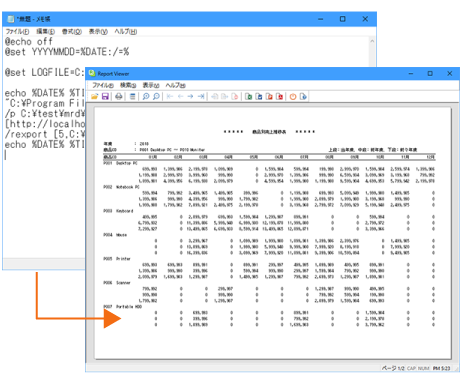This screenshot has width=460, height=380.
Task: Click the document with blue help badge icon
Action: [x=303, y=97]
